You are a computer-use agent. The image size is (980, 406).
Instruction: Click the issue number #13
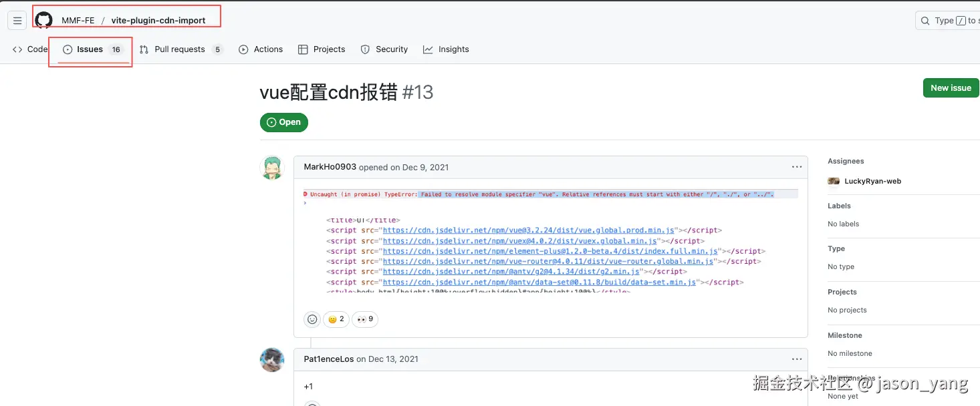(x=418, y=92)
